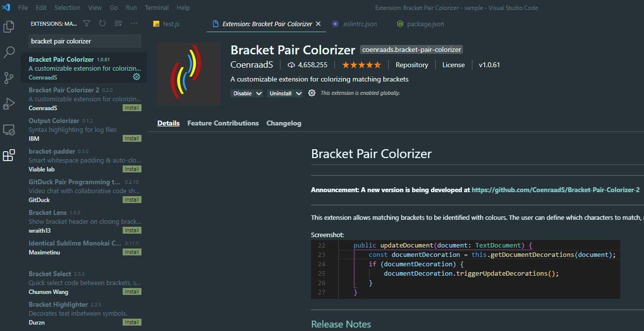The image size is (644, 331).
Task: Click the README code screenshot image
Action: point(465,269)
